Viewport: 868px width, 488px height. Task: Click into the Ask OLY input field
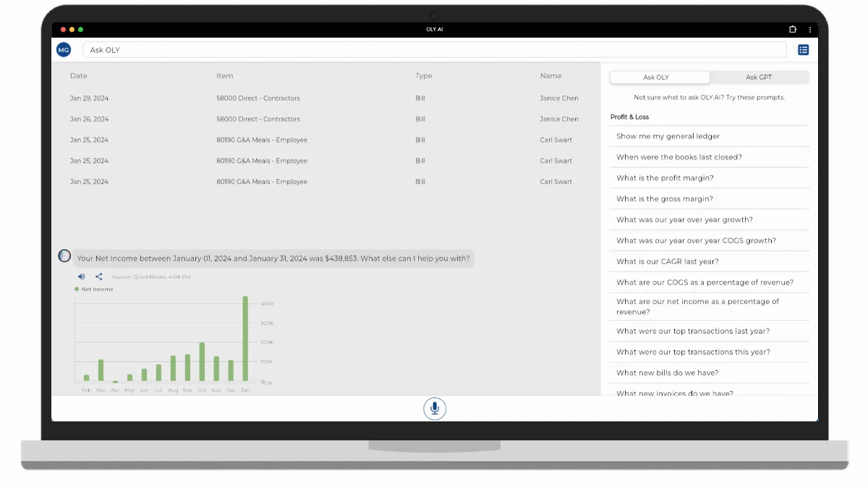tap(435, 50)
